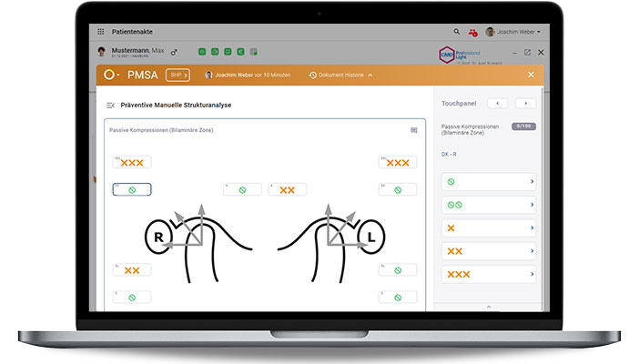The image size is (639, 364).
Task: Select the single green no-finding touchpanel option
Action: 488,182
